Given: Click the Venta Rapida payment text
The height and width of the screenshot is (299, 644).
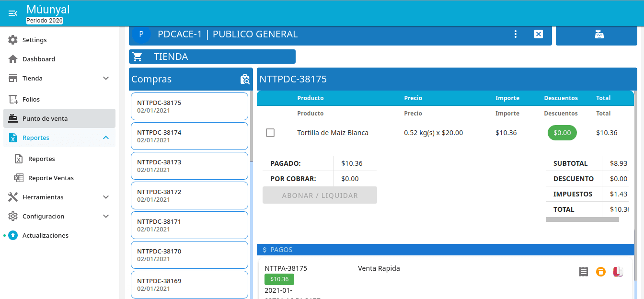Looking at the screenshot, I should 379,268.
